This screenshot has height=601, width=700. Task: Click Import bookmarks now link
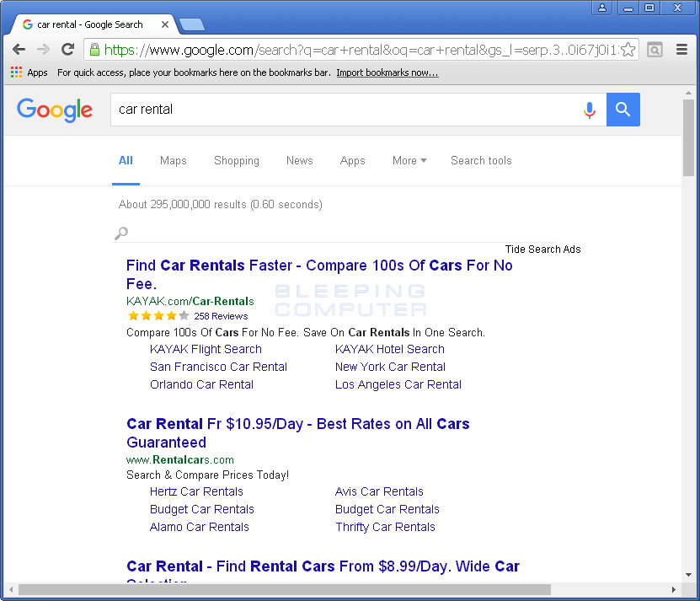point(387,72)
